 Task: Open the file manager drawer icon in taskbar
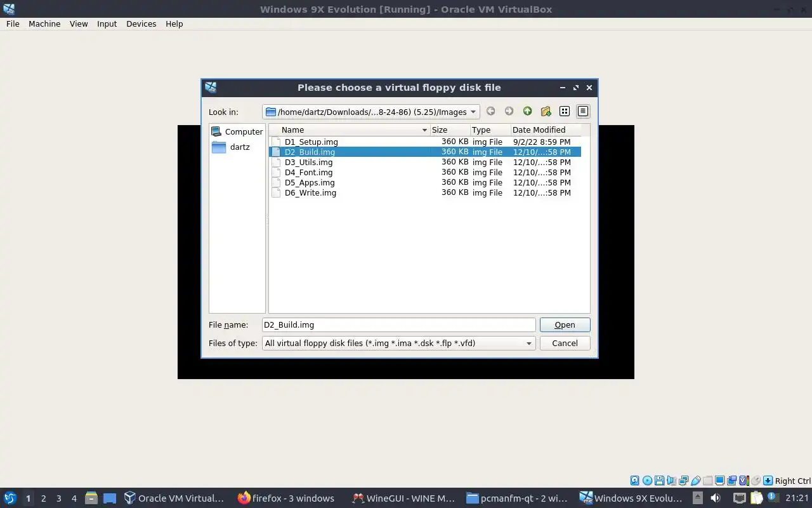(x=91, y=498)
